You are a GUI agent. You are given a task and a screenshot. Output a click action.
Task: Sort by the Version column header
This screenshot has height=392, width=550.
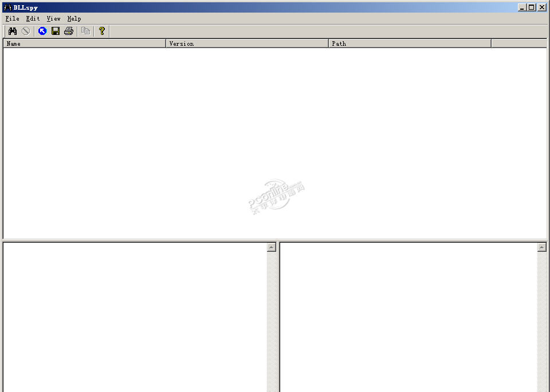coord(247,43)
